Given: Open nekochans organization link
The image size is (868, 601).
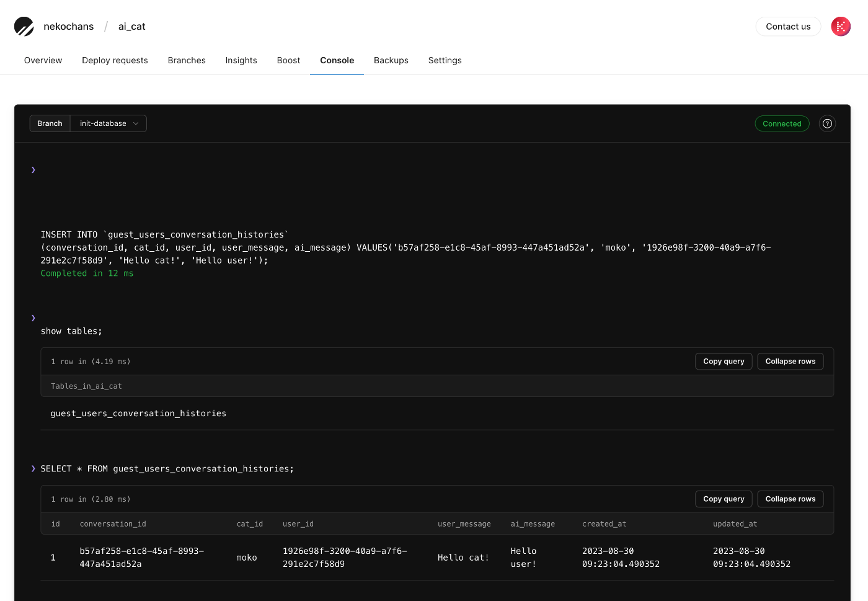Looking at the screenshot, I should tap(69, 26).
